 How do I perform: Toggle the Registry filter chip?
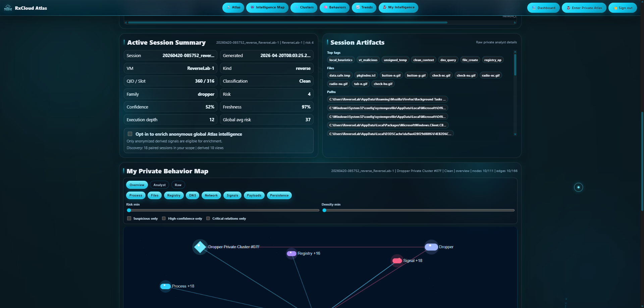pos(174,195)
